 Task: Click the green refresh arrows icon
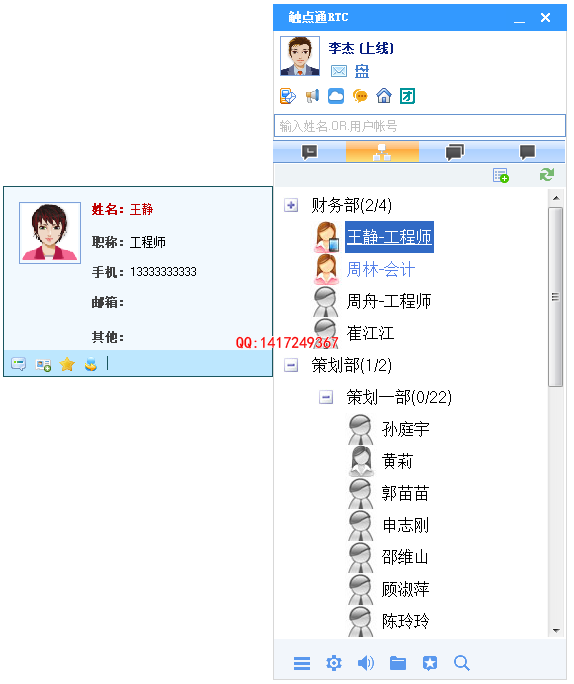(547, 175)
